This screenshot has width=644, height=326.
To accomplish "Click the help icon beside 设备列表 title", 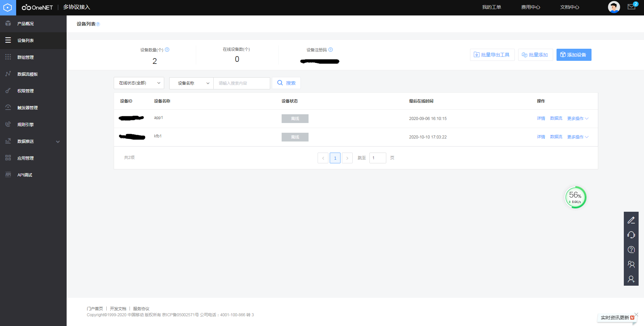I will point(98,24).
